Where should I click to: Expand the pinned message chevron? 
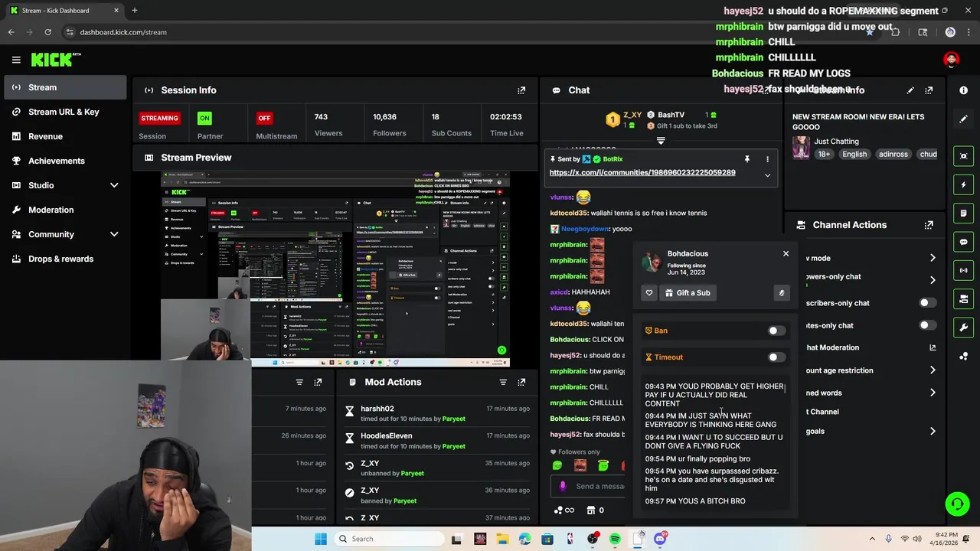point(767,175)
